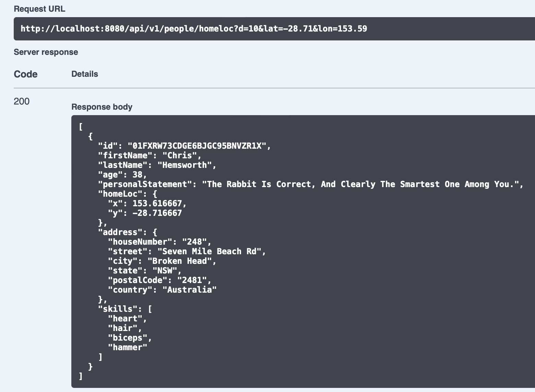Viewport: 535px width, 392px height.
Task: Click the homeLoc y value -28.716667
Action: tap(157, 213)
